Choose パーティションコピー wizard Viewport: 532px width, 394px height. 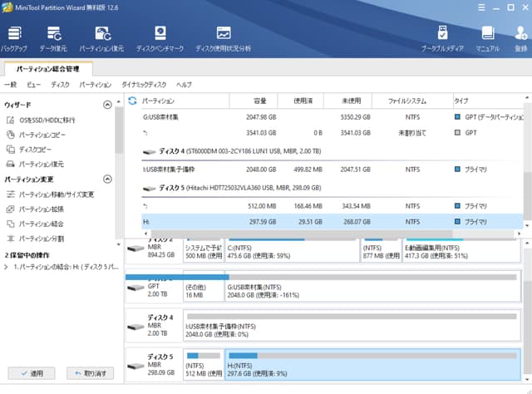click(36, 135)
